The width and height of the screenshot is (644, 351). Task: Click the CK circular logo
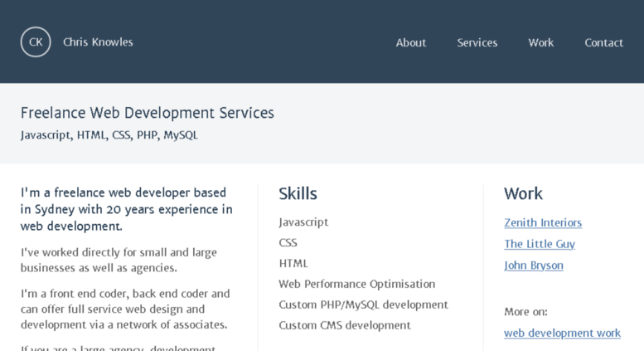[x=36, y=42]
